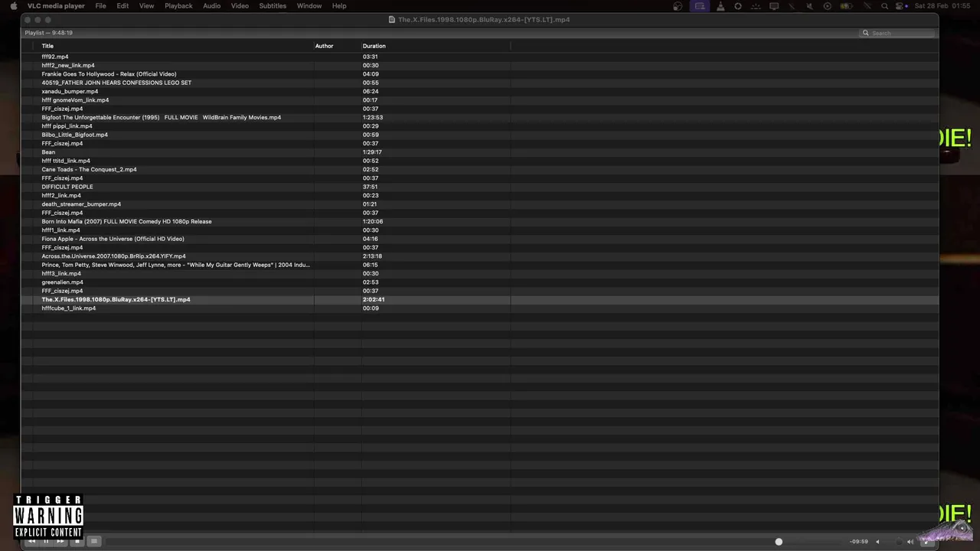The height and width of the screenshot is (551, 980).
Task: Sort playlist by Author column header
Action: (325, 46)
